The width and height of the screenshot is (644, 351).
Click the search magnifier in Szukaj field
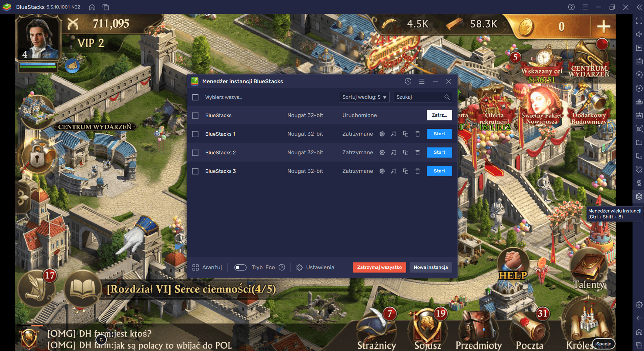[x=447, y=97]
